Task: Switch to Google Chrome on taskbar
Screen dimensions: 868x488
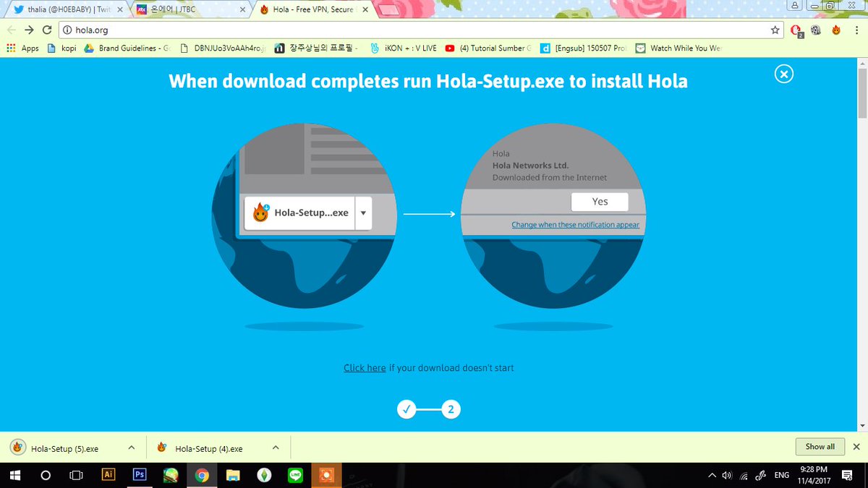Action: pyautogui.click(x=202, y=475)
